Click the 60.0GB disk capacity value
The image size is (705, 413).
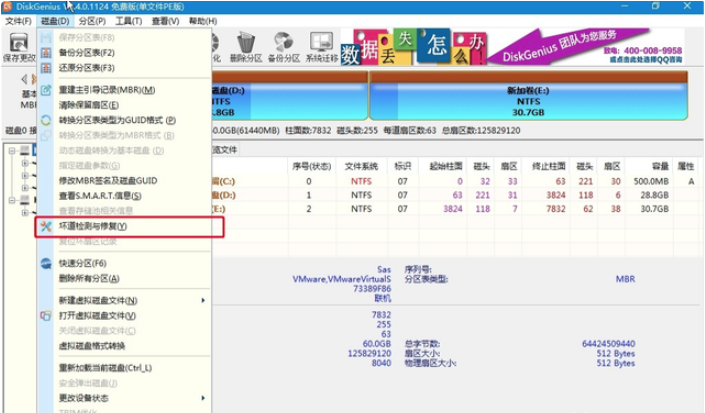[x=377, y=344]
